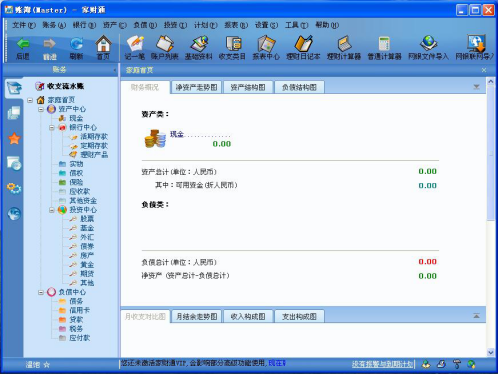The height and width of the screenshot is (374, 498).
Task: Collapse the 资产中心 tree node
Action: coord(41,109)
